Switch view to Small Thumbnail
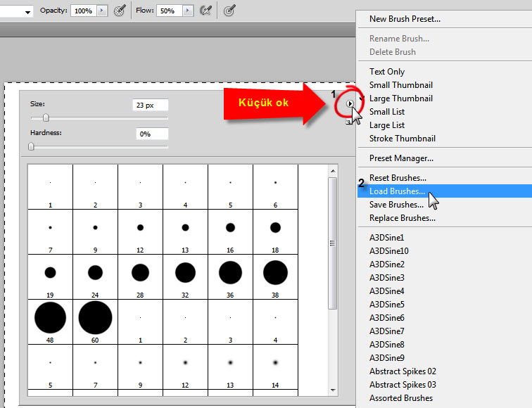The height and width of the screenshot is (408, 532). click(x=400, y=85)
